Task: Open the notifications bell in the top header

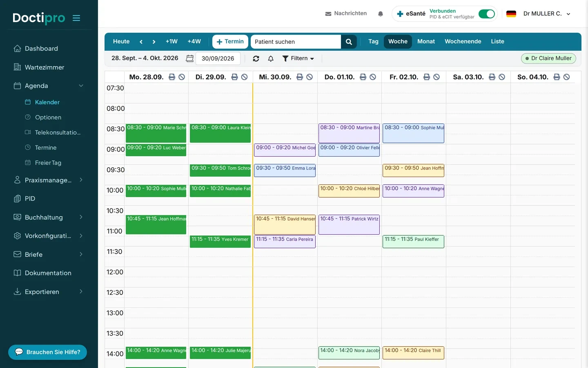Action: click(x=381, y=14)
